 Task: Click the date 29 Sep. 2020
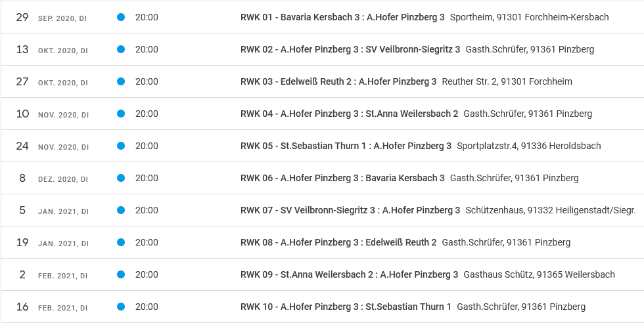click(x=51, y=18)
